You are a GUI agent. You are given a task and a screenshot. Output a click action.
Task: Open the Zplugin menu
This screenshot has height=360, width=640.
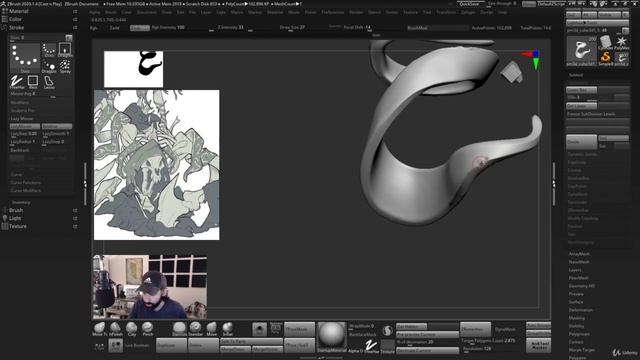468,12
